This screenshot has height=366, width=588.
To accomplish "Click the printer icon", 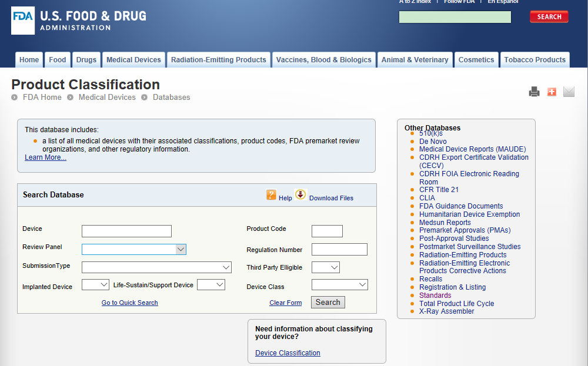I will click(x=534, y=92).
